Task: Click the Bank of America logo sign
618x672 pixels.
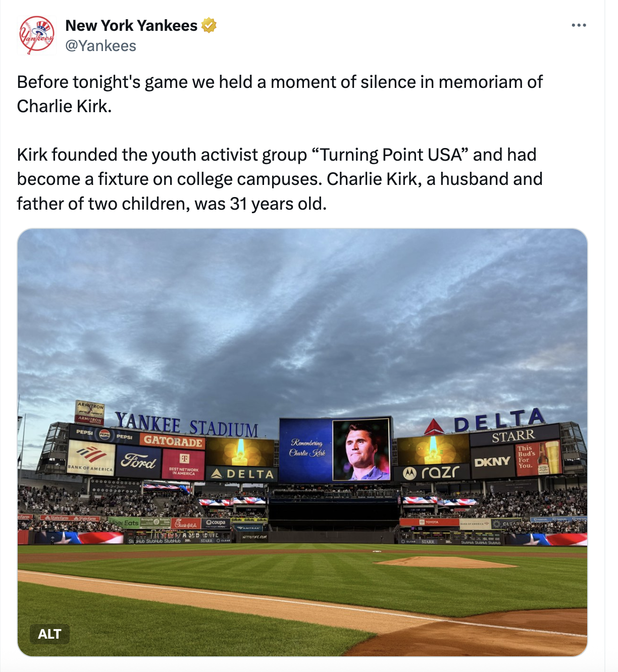Action: 91,457
